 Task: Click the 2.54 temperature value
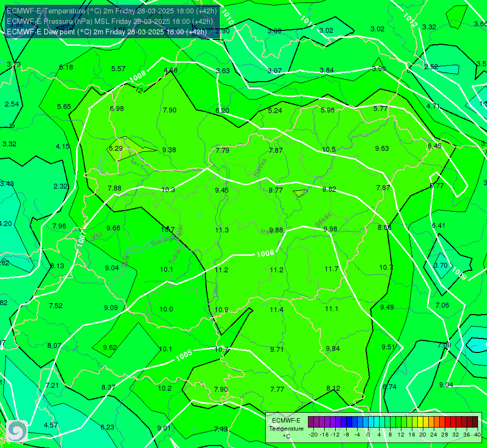pyautogui.click(x=12, y=104)
